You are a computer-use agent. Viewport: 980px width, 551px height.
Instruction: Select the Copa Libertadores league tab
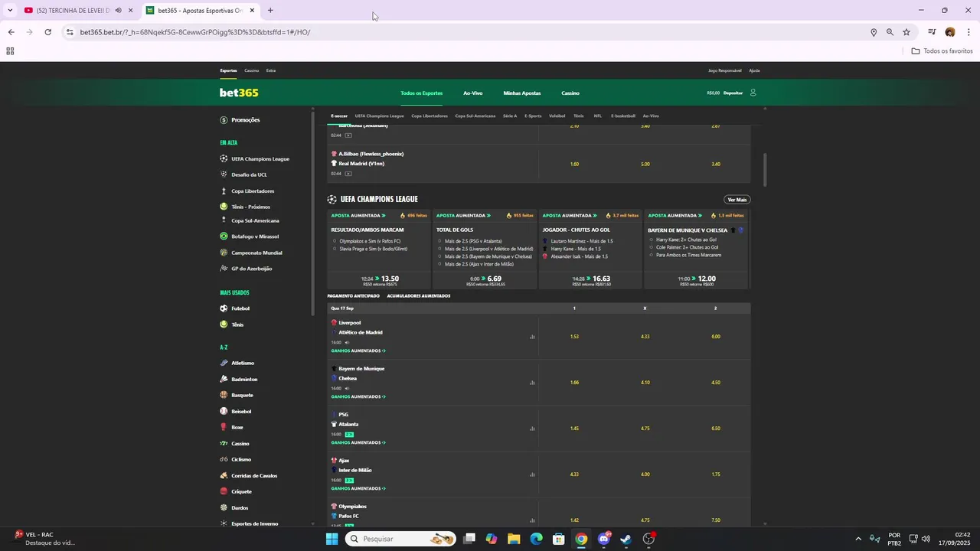pyautogui.click(x=430, y=116)
